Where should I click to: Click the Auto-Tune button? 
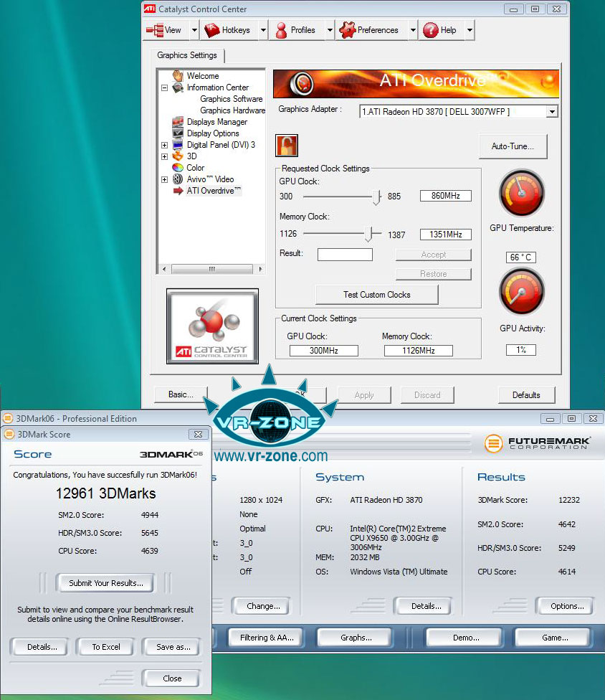coord(512,146)
